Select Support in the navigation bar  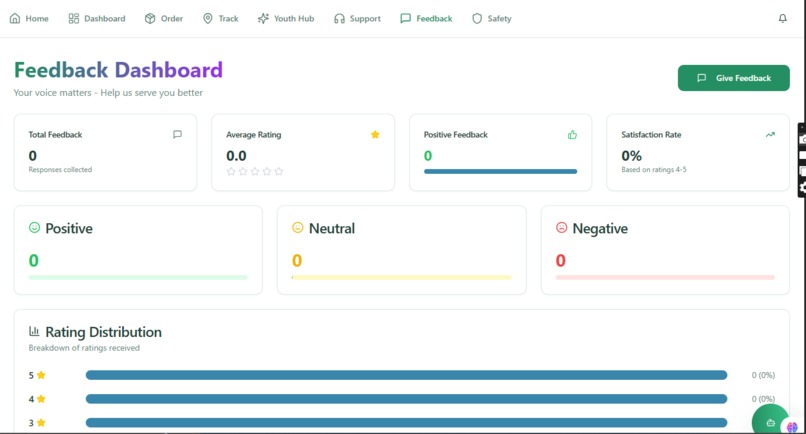point(357,19)
